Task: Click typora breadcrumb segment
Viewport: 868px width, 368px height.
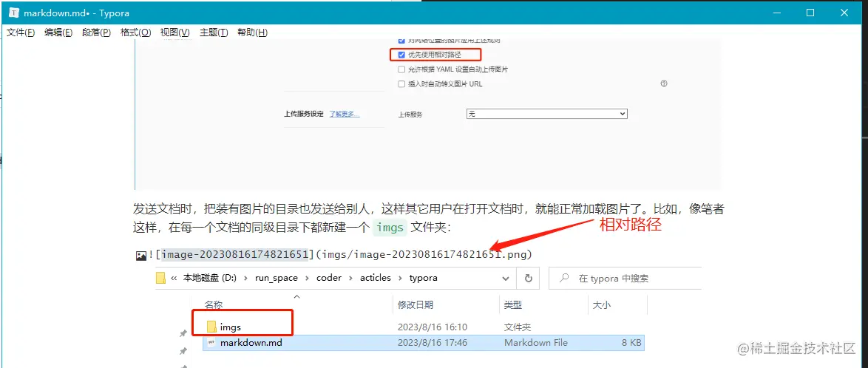Action: [x=424, y=278]
